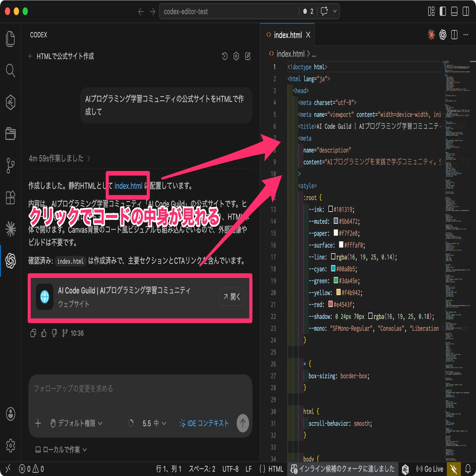Select the Codex OpenAI icon in activity bar
The image size is (476, 476).
[x=11, y=261]
